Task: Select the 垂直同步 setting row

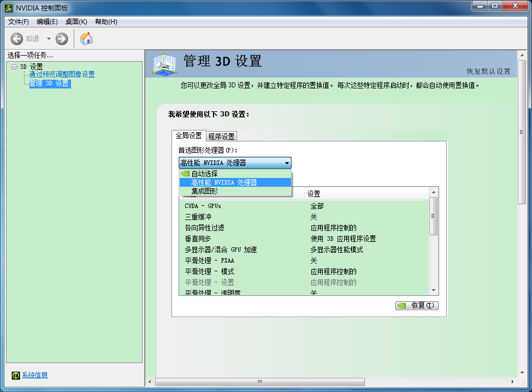Action: (x=304, y=239)
